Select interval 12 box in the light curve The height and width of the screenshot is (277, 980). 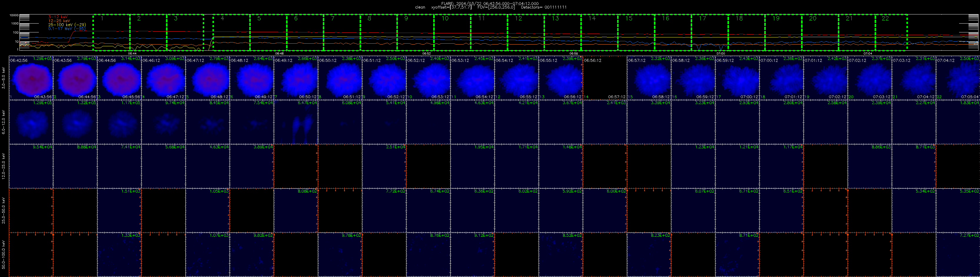tap(526, 32)
